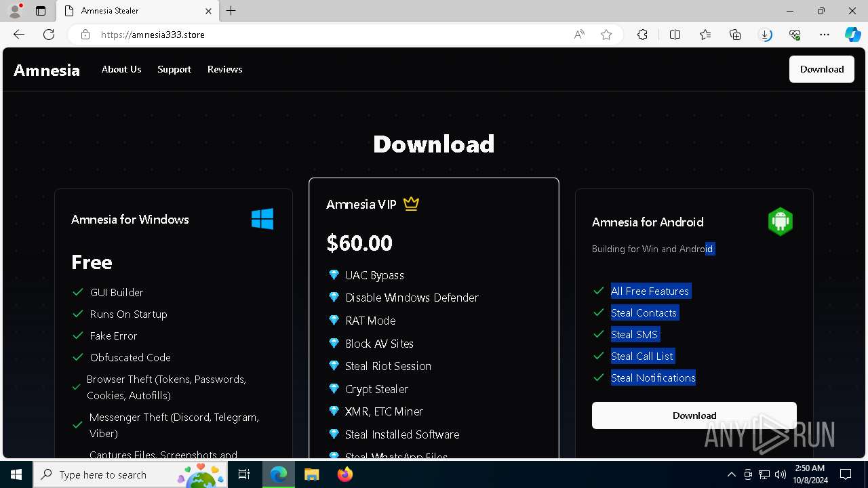868x488 pixels.
Task: Go back to the previous page
Action: pos(19,35)
